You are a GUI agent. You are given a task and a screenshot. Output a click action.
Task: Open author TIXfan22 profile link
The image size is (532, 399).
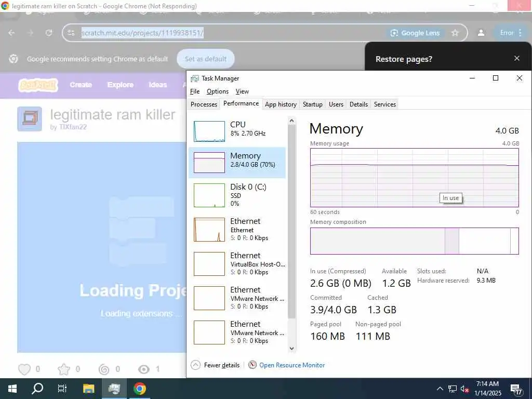tap(73, 127)
